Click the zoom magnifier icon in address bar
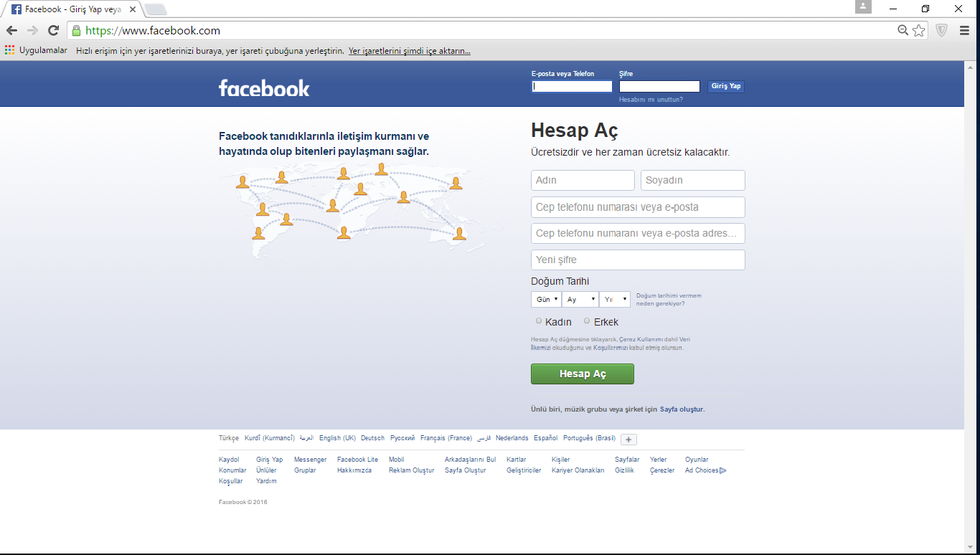 [x=903, y=31]
